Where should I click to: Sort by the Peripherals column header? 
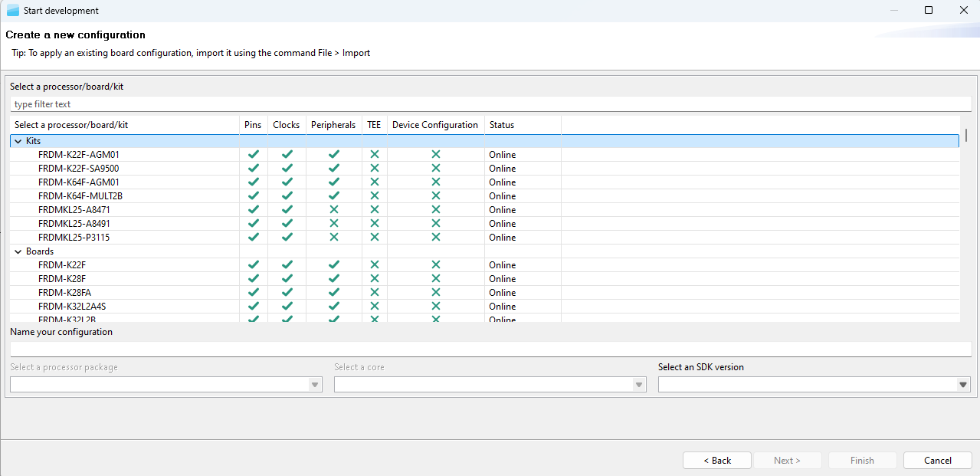(x=333, y=125)
